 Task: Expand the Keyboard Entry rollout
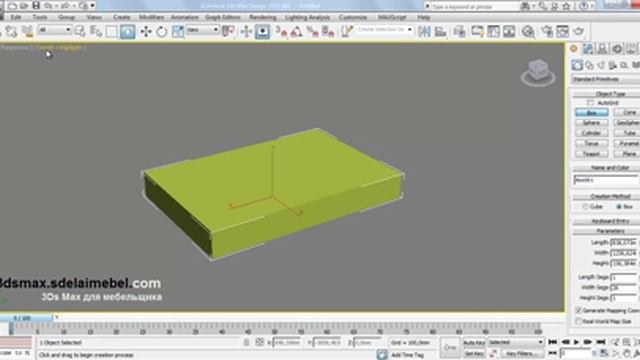coord(606,221)
